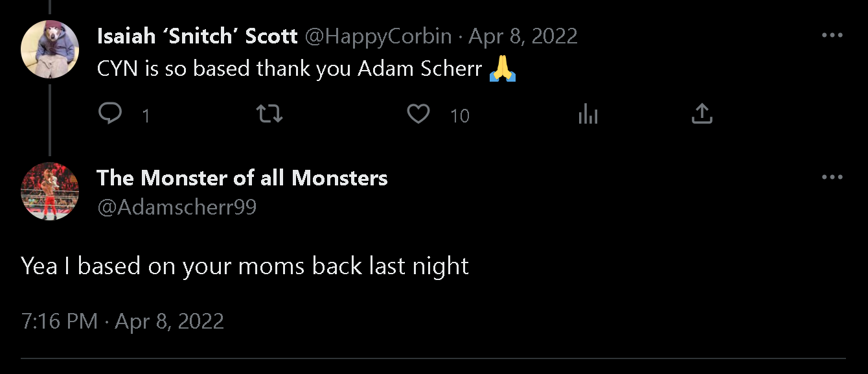Open the 'CYN is so based' tweet text

[290, 69]
